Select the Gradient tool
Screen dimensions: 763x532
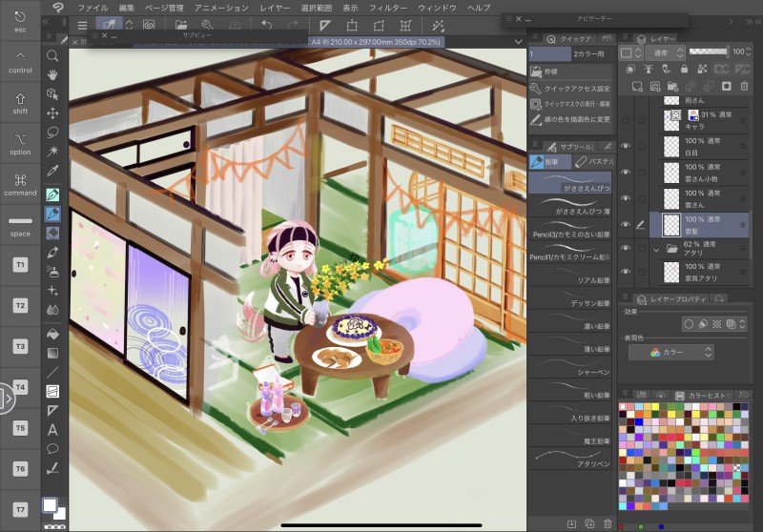coord(52,353)
